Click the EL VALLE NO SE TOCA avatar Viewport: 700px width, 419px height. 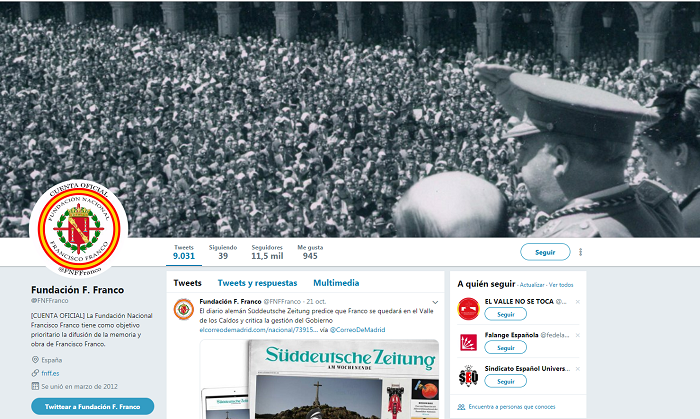[x=468, y=309]
